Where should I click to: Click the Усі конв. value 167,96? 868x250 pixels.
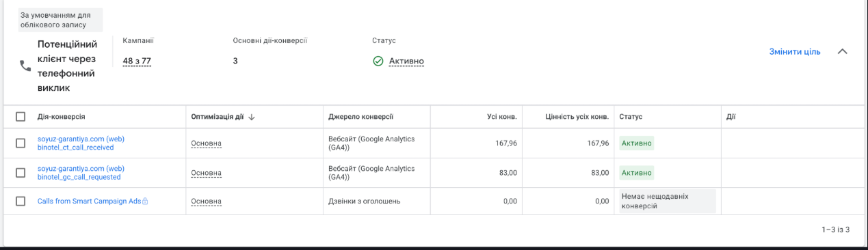(x=506, y=143)
